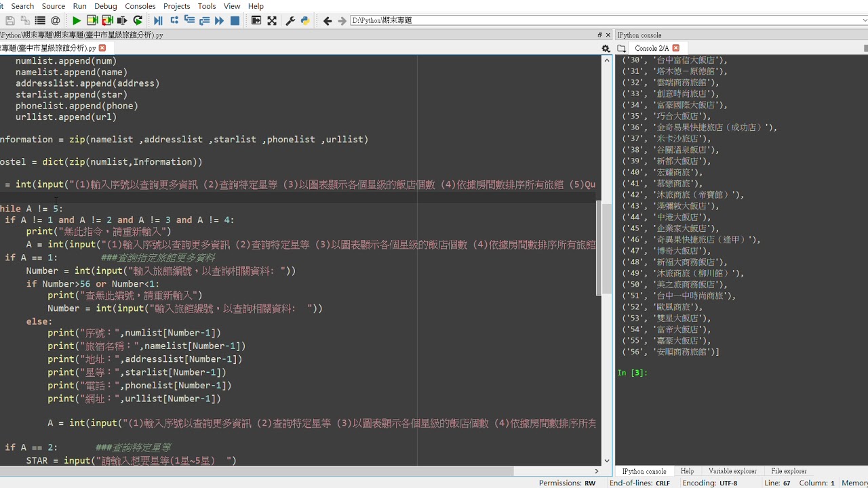
Task: Close the Console 2/A tab
Action: [x=675, y=48]
